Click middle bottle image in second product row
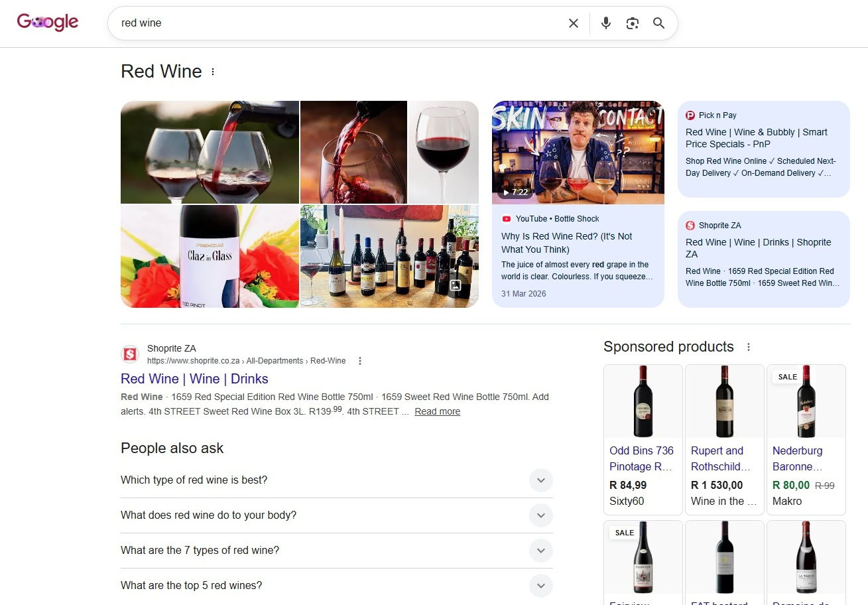This screenshot has height=605, width=868. pos(725,557)
